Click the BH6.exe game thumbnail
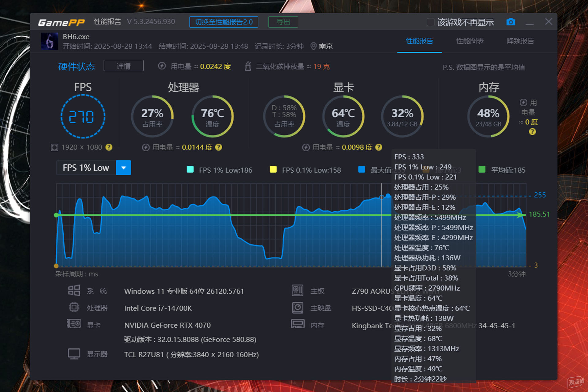This screenshot has width=588, height=392. pos(50,41)
